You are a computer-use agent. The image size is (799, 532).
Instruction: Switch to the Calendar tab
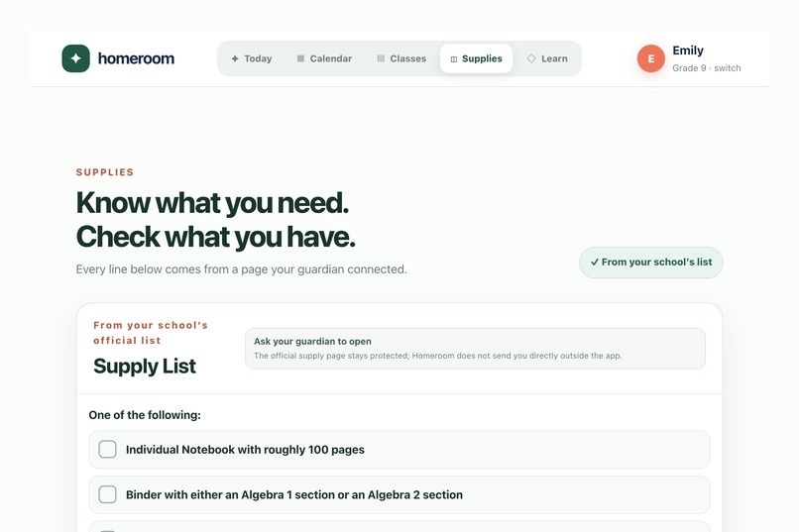point(324,58)
